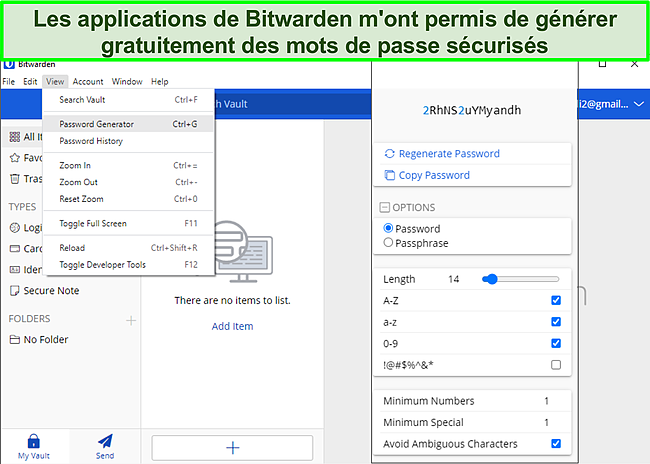Open the Window menu
Viewport: 650px width, 464px height.
tap(127, 81)
